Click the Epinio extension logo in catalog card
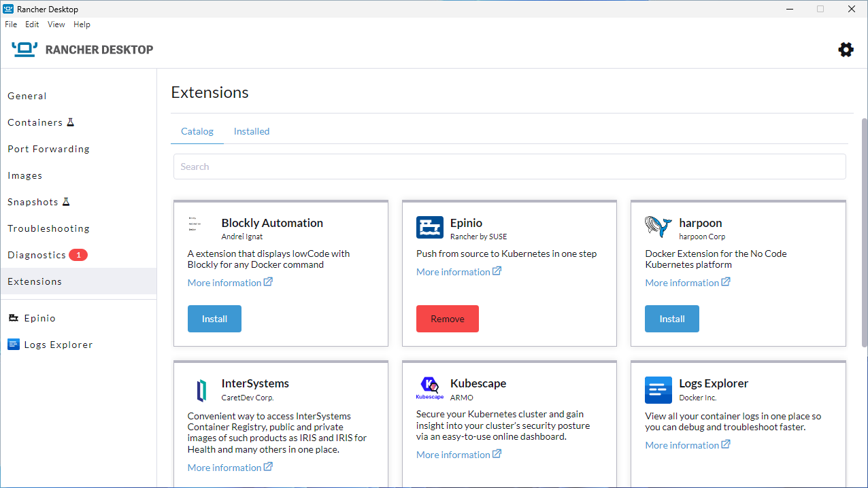This screenshot has width=868, height=488. pyautogui.click(x=430, y=228)
